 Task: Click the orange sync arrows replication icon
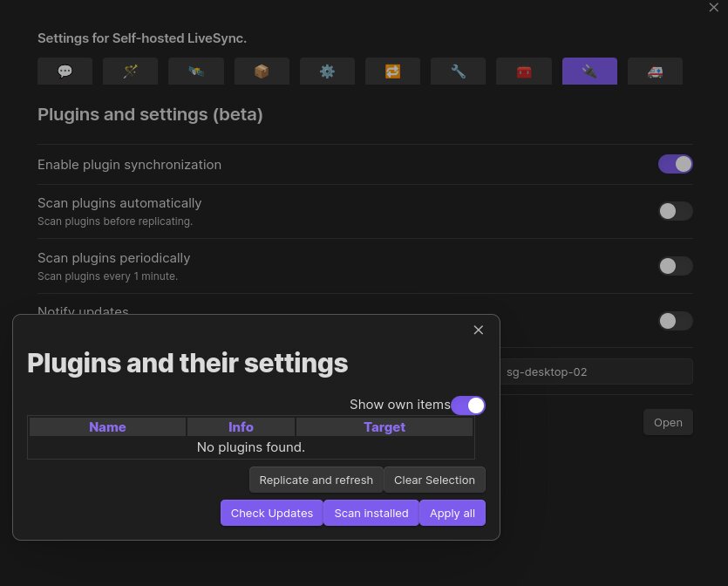[392, 71]
